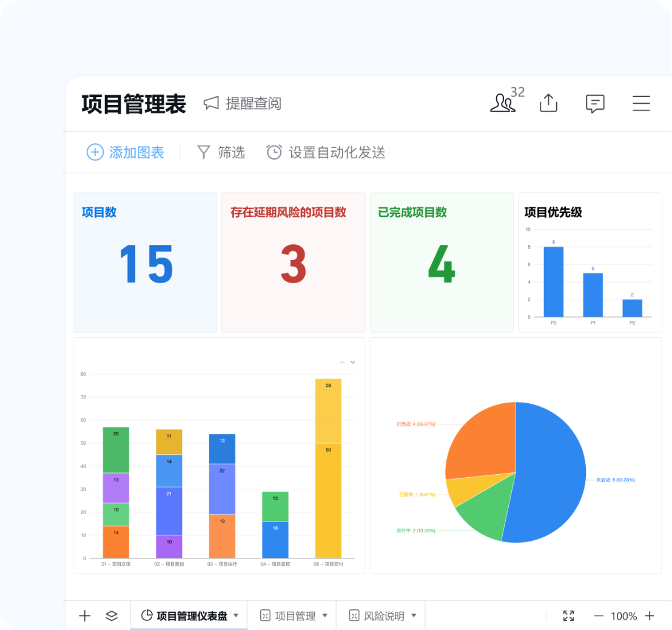Screen dimensions: 672x630
Task: Increase zoom with the plus button
Action: [650, 616]
